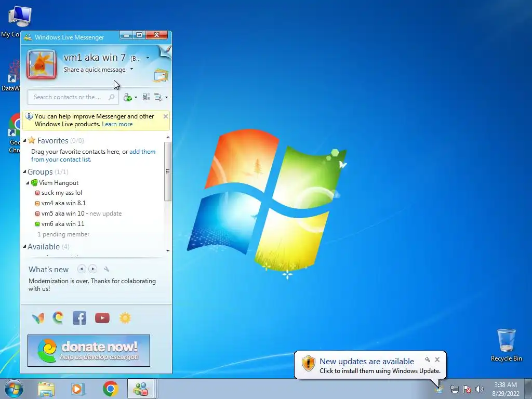The height and width of the screenshot is (399, 532).
Task: Click the Facebook icon
Action: click(79, 318)
